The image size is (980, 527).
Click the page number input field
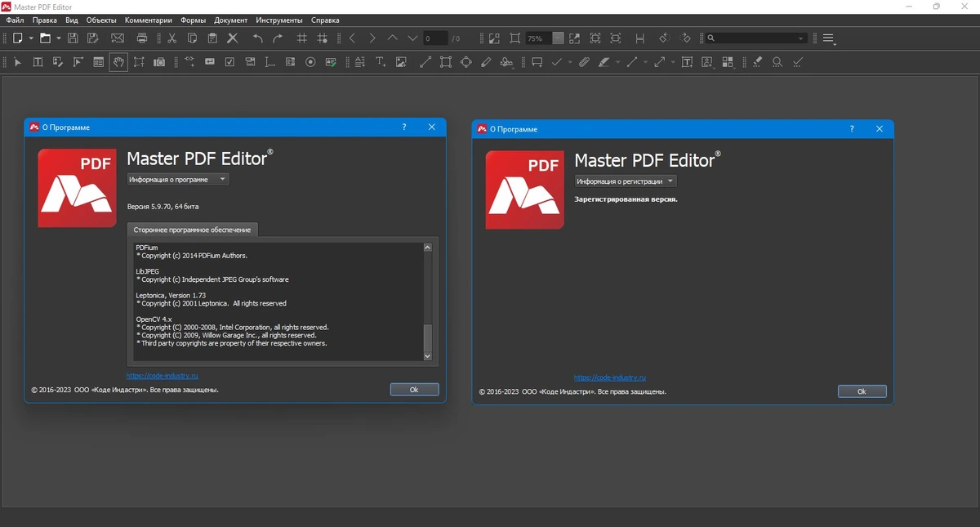point(435,38)
